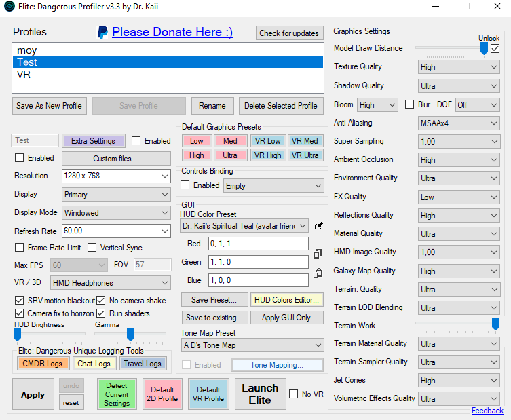This screenshot has height=420, width=511.
Task: Click Launch Elite button
Action: [260, 394]
